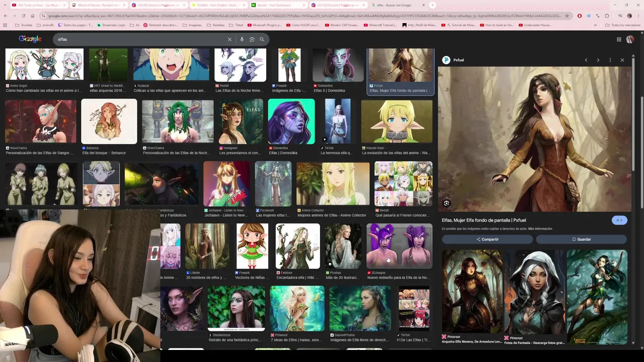644x362 pixels.
Task: Open the Google account avatar
Action: (x=630, y=39)
